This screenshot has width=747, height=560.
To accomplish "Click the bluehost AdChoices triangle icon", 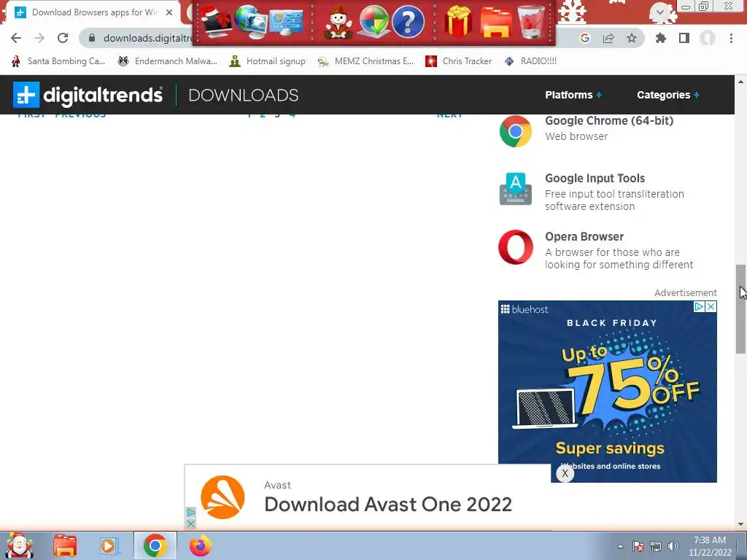I will point(699,307).
